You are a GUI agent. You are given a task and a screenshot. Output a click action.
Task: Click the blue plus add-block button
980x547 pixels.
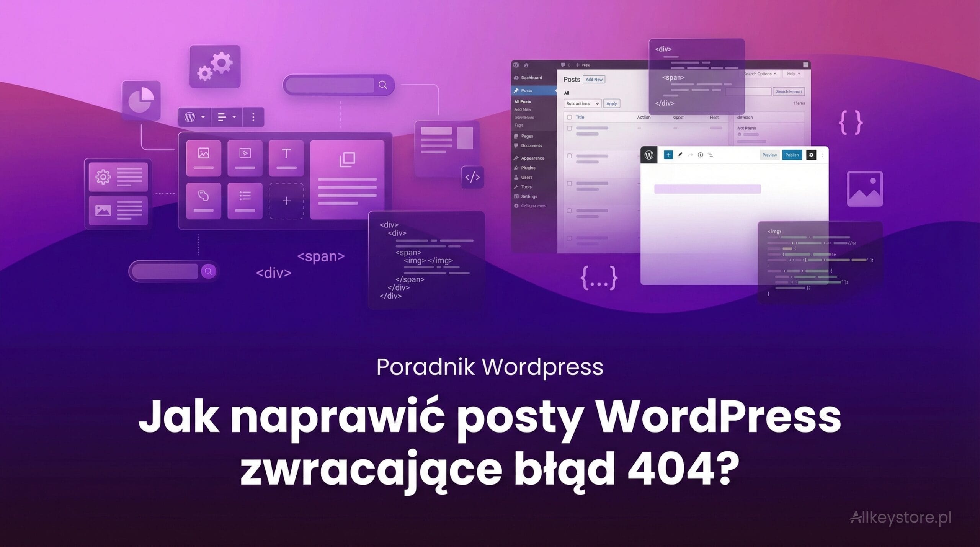tap(668, 155)
